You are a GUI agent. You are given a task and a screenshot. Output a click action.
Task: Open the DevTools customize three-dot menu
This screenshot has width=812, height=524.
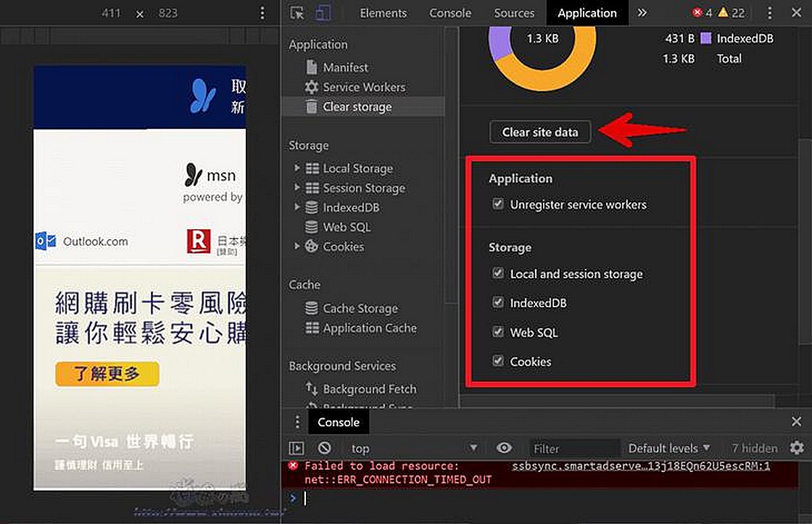[x=769, y=13]
